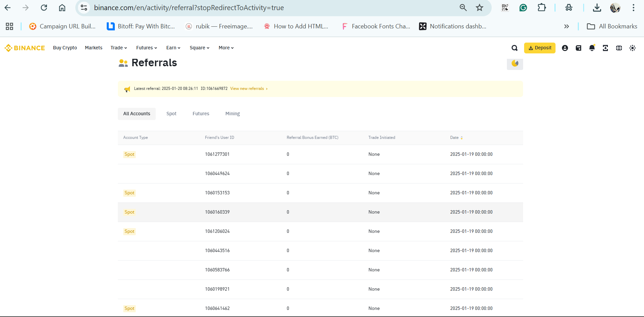
Task: Open the notifications bell
Action: 592,48
